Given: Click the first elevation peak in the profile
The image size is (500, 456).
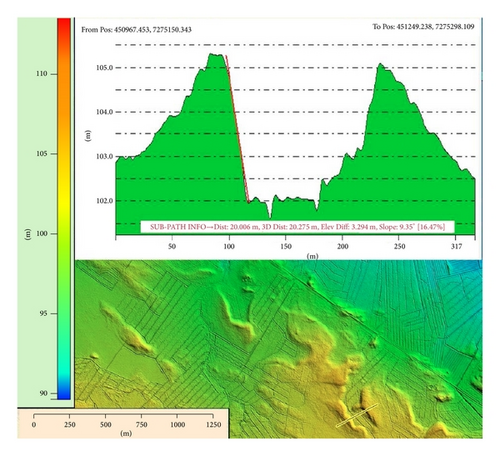Looking at the screenshot, I should click(x=216, y=55).
